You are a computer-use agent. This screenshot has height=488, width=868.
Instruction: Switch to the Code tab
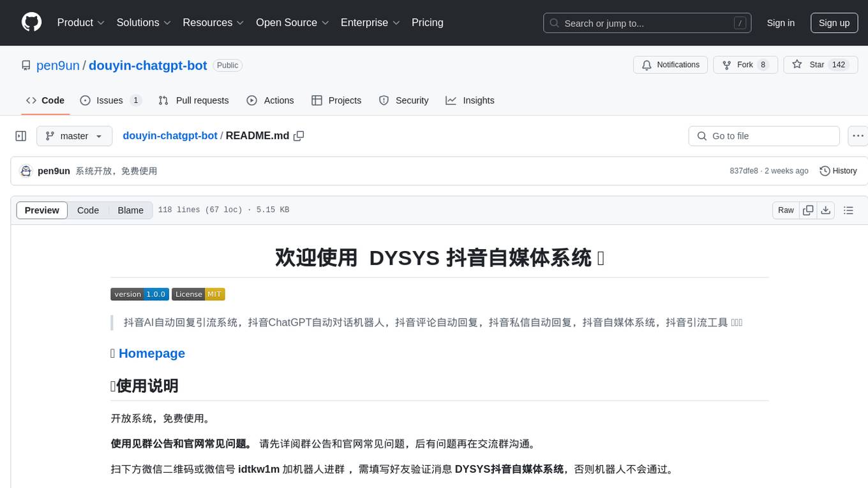click(x=45, y=100)
